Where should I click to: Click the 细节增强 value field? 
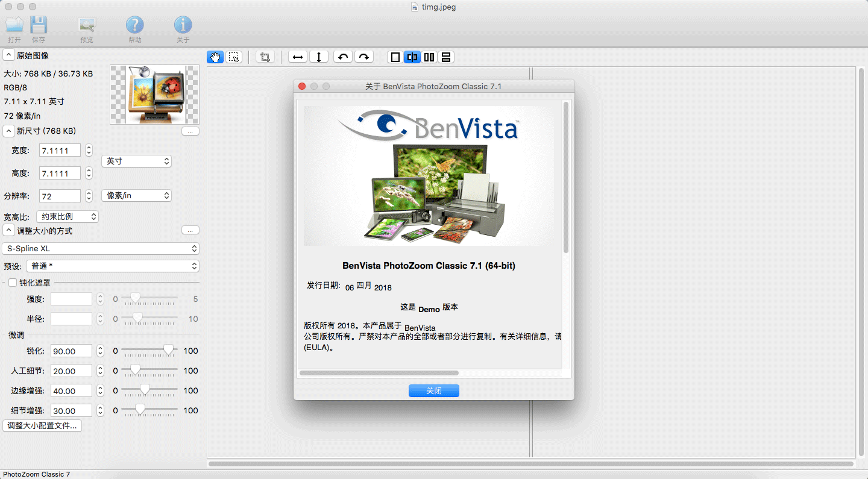pos(72,411)
